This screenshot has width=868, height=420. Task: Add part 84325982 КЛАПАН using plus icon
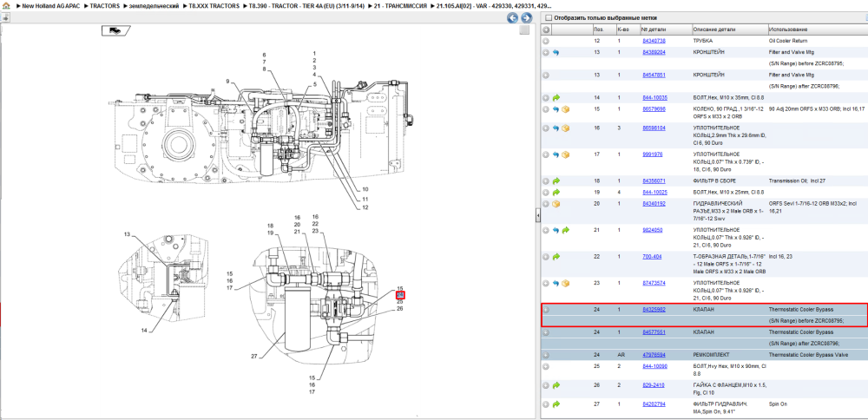(546, 310)
